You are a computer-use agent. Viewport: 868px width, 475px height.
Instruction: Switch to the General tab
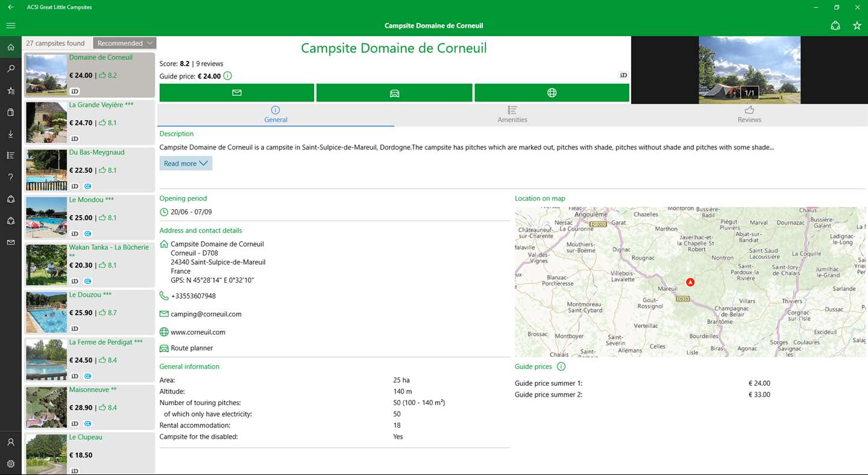pyautogui.click(x=275, y=115)
